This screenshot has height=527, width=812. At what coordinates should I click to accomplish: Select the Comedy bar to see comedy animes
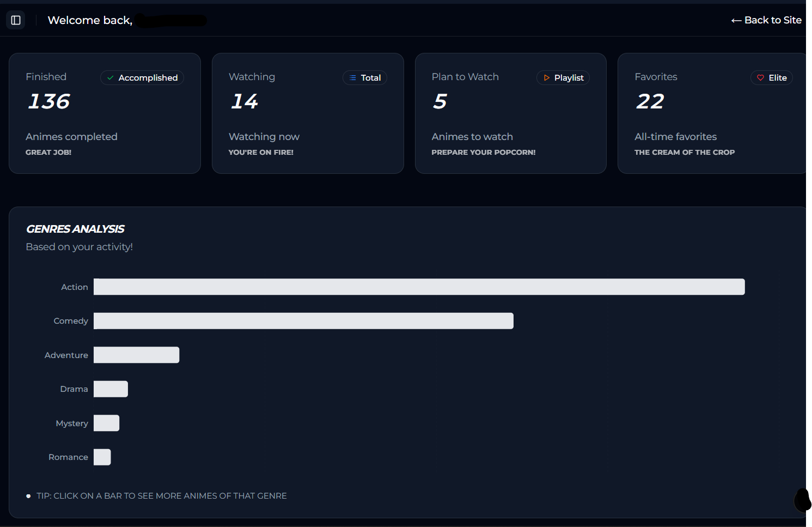(303, 320)
